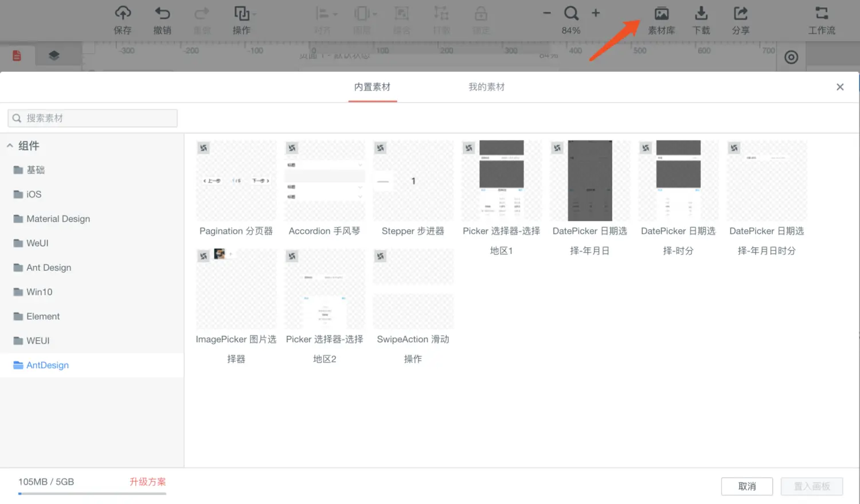Zoom in using the plus icon
This screenshot has height=504, width=860.
click(x=596, y=13)
